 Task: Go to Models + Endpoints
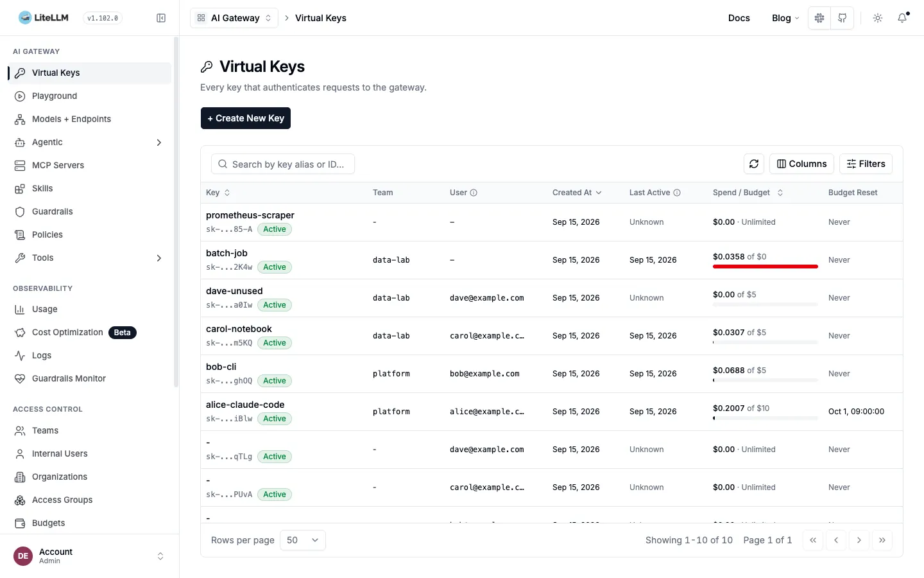(x=89, y=119)
